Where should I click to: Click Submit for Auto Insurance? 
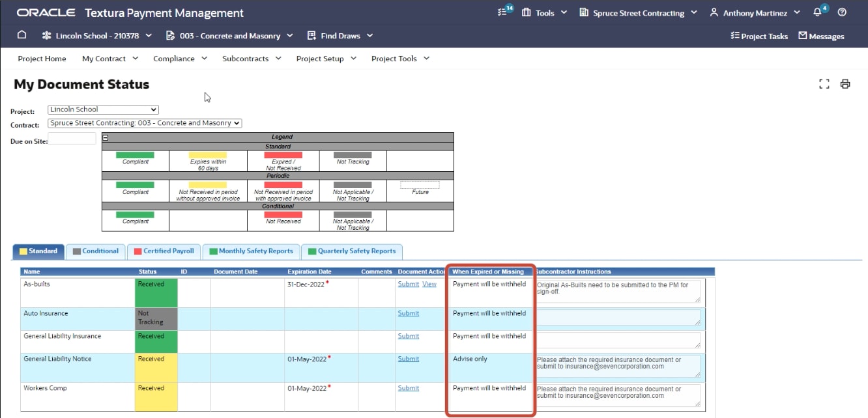coord(408,313)
